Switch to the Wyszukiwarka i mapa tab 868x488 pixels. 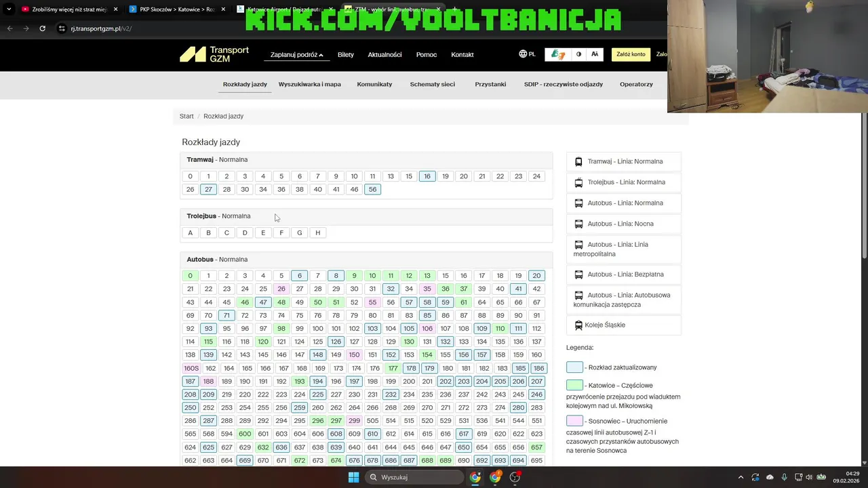(x=309, y=85)
